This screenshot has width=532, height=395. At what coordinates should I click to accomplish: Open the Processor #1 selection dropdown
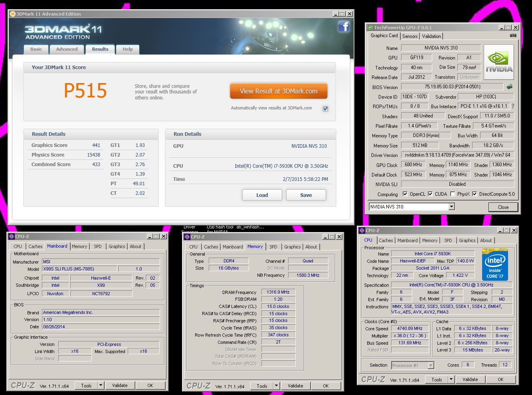[431, 365]
